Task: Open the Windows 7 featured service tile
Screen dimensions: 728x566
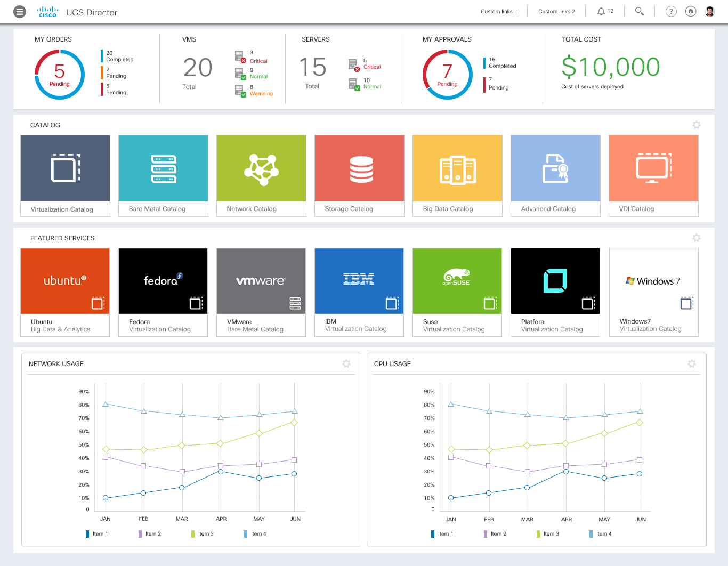Action: pos(654,292)
